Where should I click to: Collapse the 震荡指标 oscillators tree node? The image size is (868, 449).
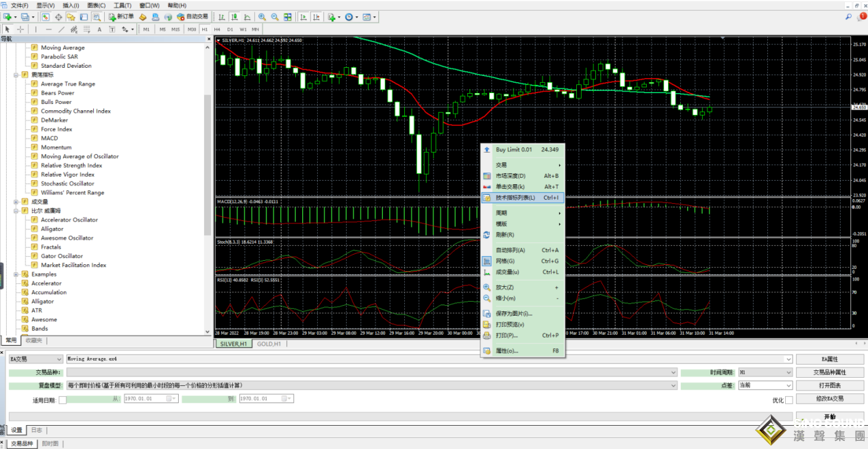tap(16, 75)
